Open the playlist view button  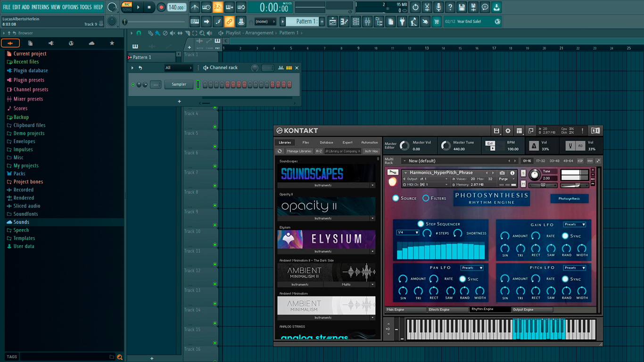pos(333,22)
